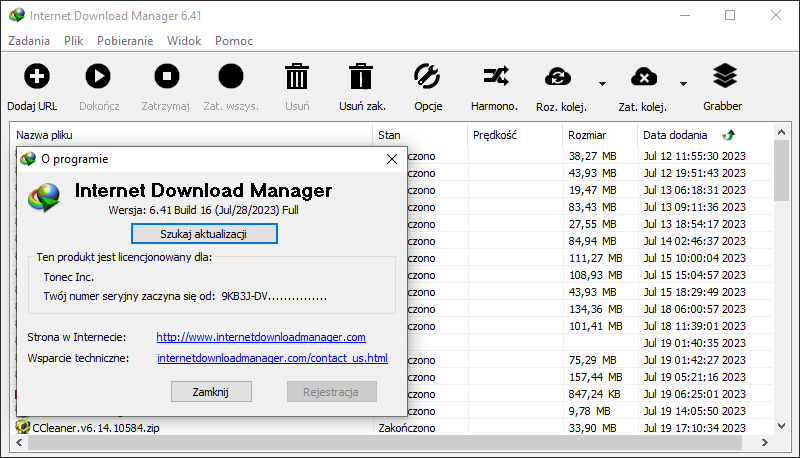This screenshot has width=800, height=458.
Task: Click the Usuń trash icon
Action: point(297,77)
